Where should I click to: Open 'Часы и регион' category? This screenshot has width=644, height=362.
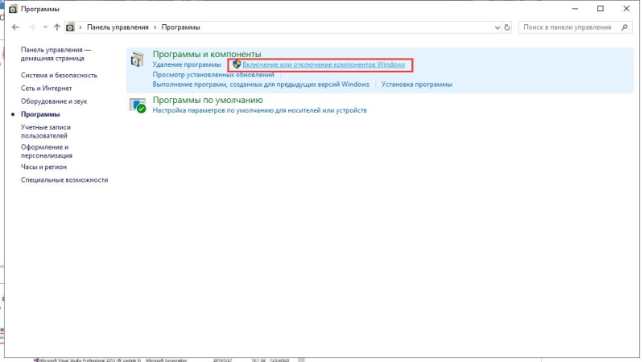[43, 167]
